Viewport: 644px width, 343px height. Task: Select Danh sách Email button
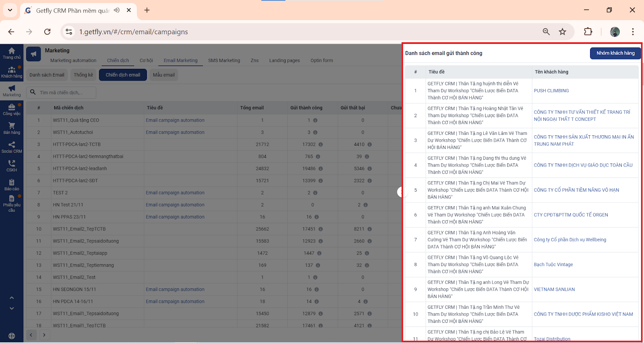click(x=47, y=75)
